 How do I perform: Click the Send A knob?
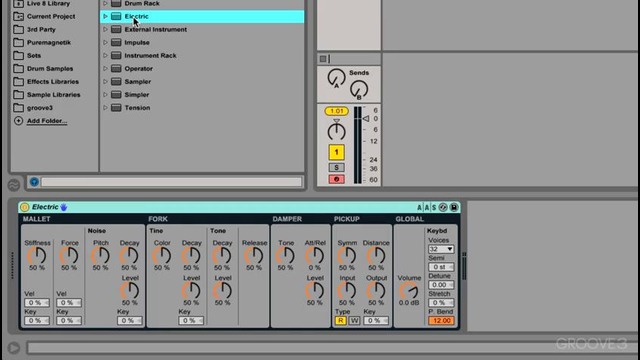[x=336, y=78]
